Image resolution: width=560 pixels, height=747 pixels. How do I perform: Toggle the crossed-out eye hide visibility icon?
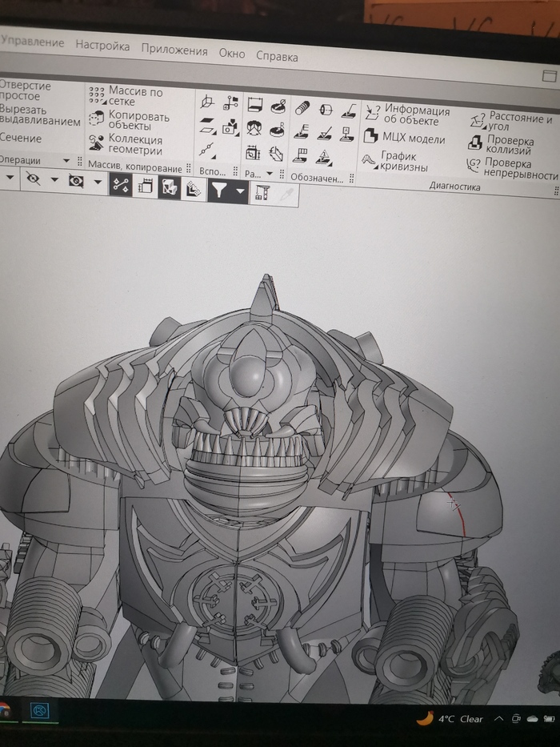33,179
